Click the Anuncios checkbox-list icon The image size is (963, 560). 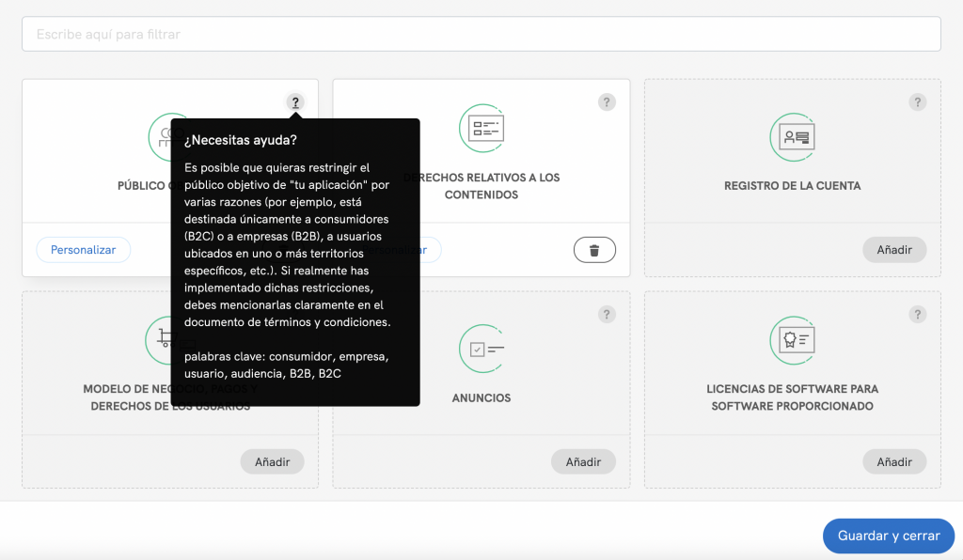tap(481, 349)
